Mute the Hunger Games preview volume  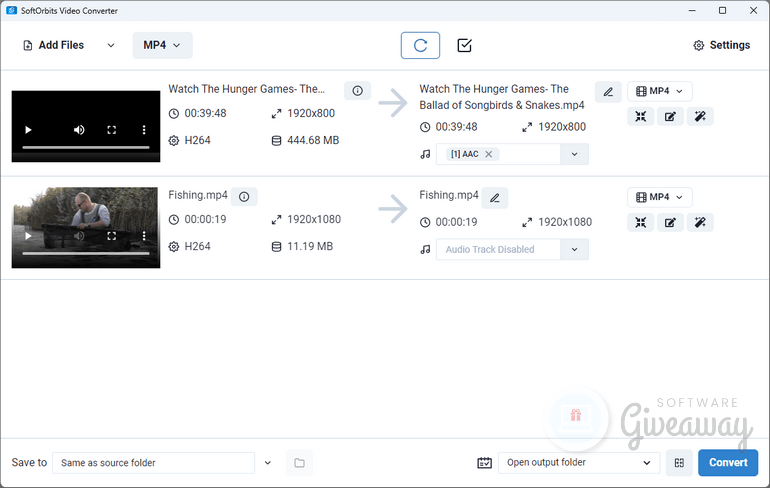click(x=79, y=130)
